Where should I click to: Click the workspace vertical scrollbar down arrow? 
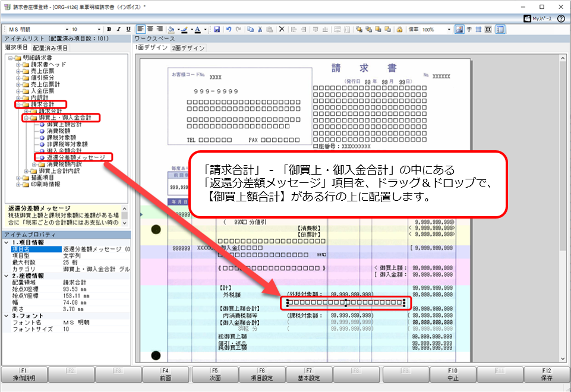coord(563,359)
